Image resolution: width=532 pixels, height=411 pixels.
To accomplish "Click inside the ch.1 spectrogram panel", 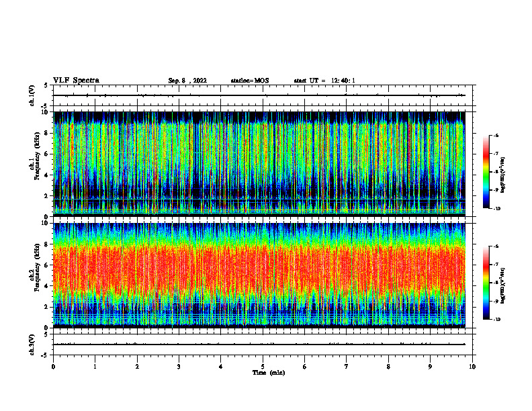I will [x=259, y=164].
